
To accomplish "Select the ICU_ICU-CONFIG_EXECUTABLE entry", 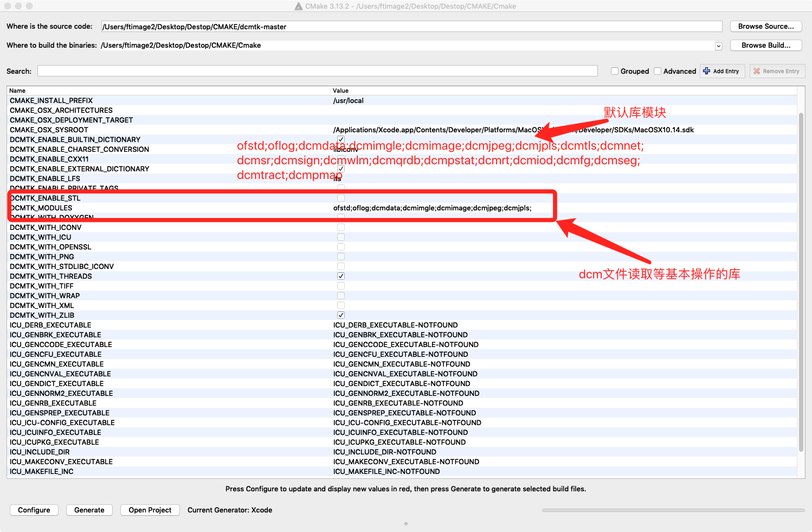I will [62, 422].
